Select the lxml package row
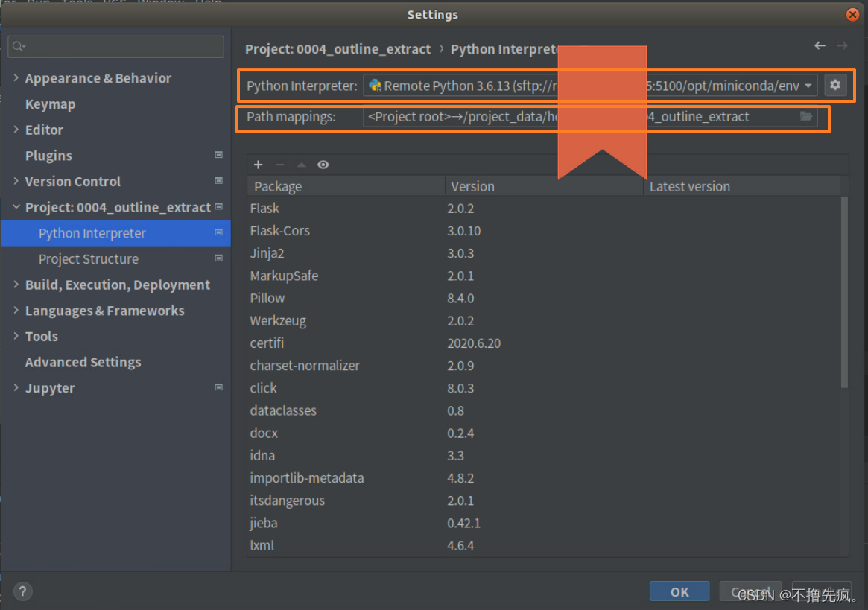868x610 pixels. pos(544,545)
